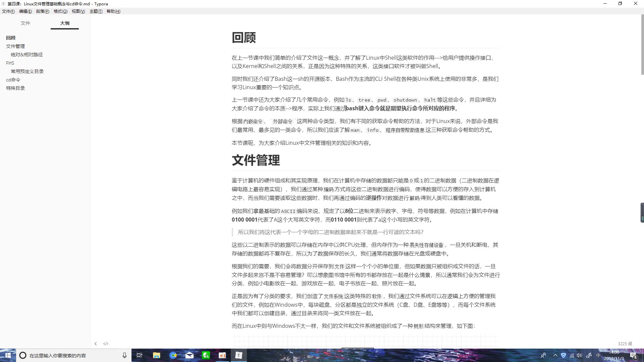Show word count details 3225 词
The width and height of the screenshot is (644, 362).
625,344
